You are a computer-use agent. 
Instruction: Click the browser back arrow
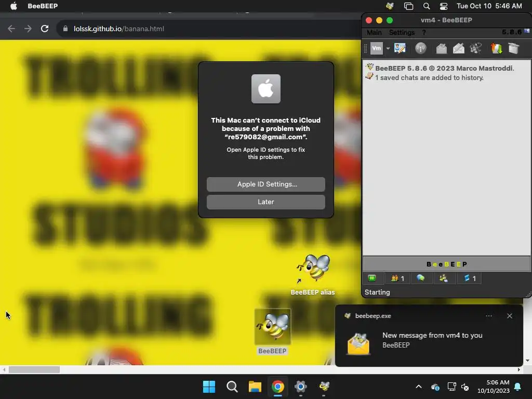(11, 29)
